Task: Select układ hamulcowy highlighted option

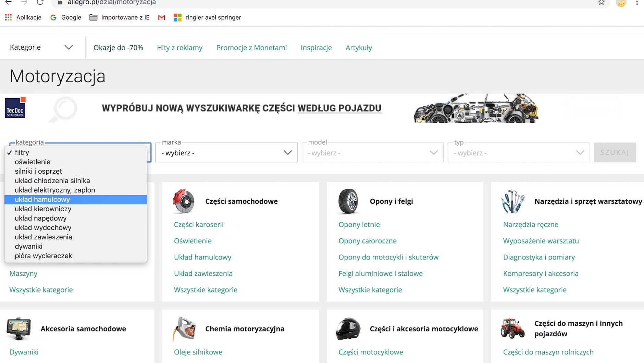Action: (75, 200)
